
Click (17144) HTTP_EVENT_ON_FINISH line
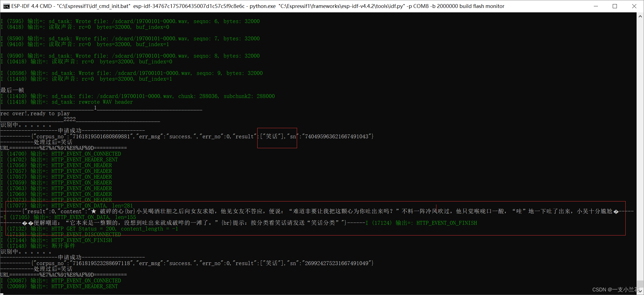[56, 240]
